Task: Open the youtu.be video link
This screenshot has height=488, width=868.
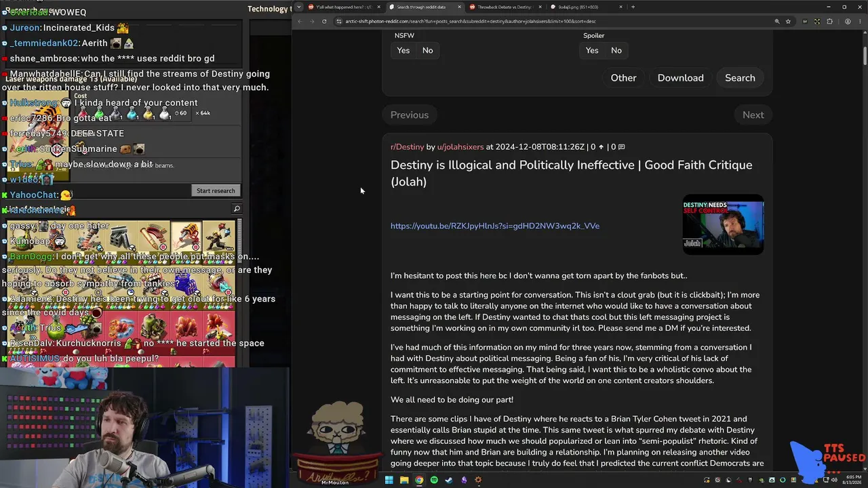Action: pyautogui.click(x=495, y=226)
